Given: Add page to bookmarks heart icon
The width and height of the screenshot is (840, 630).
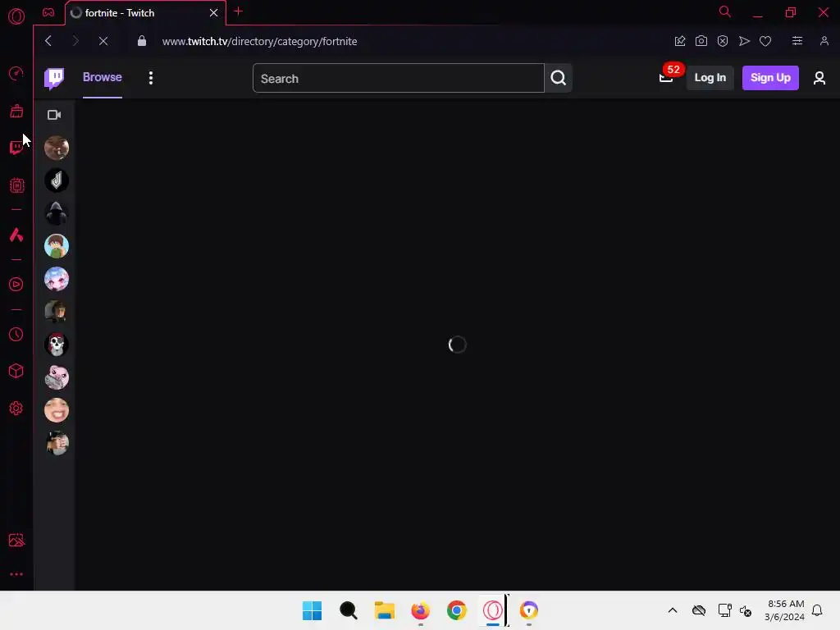Looking at the screenshot, I should (765, 41).
